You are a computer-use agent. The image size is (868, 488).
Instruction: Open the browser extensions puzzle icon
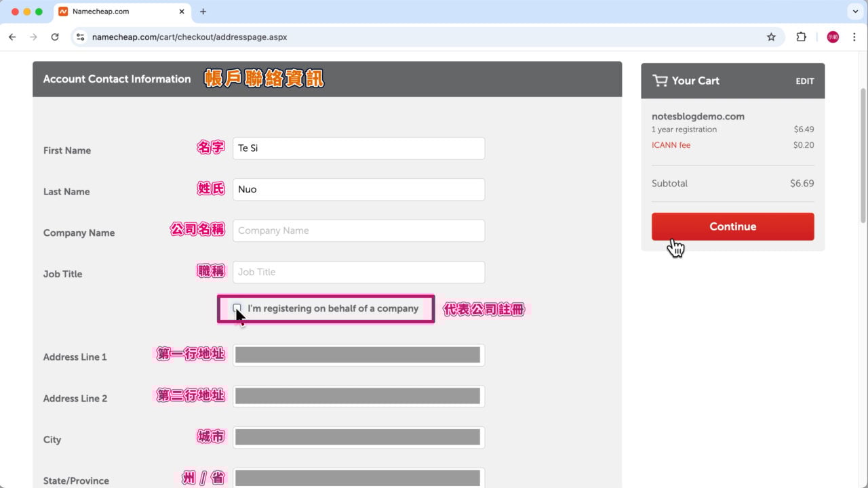[801, 37]
